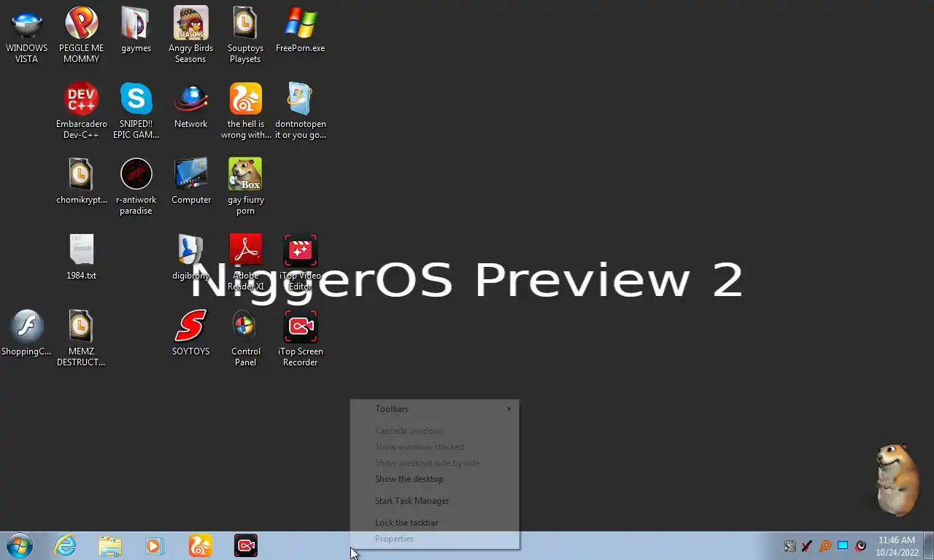This screenshot has width=934, height=560.
Task: Select the chomikrypt... file icon
Action: pos(81,182)
